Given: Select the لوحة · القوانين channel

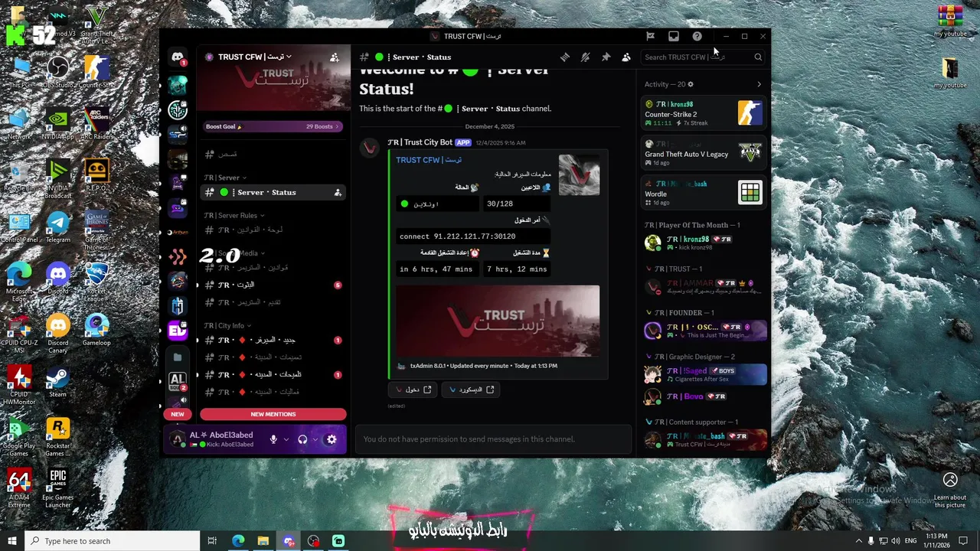Looking at the screenshot, I should tap(273, 230).
